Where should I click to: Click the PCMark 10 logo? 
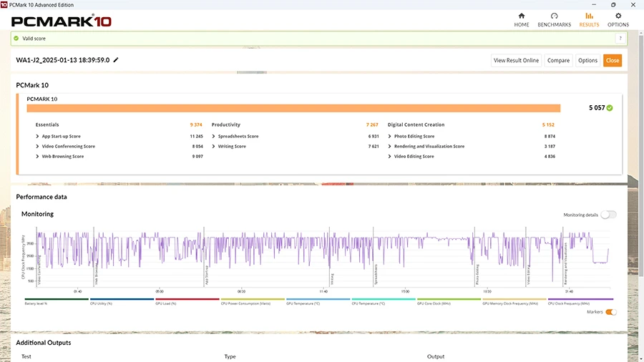point(61,21)
